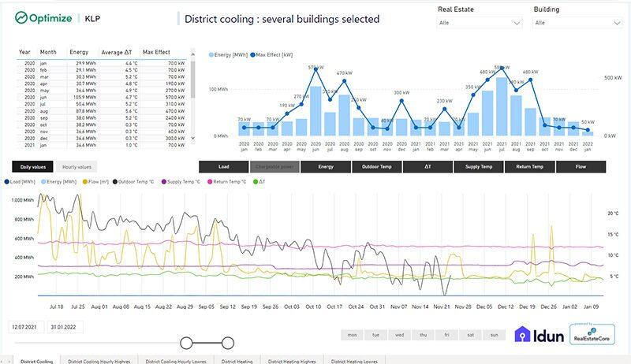Select Daily values view

pyautogui.click(x=33, y=167)
